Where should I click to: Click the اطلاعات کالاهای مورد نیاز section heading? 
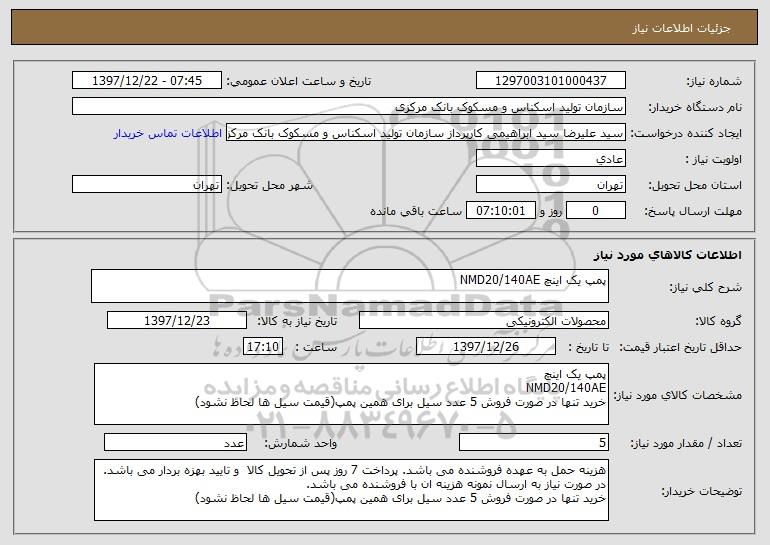[x=667, y=255]
